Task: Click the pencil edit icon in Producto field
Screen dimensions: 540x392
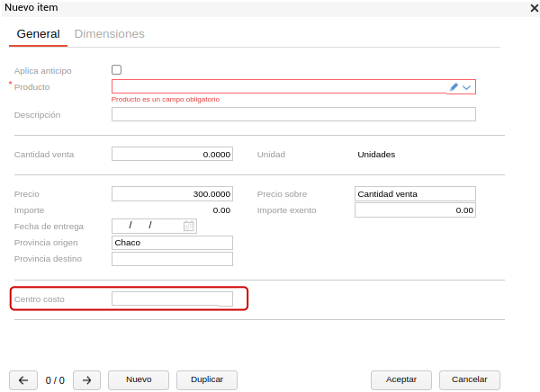Action: coord(454,87)
